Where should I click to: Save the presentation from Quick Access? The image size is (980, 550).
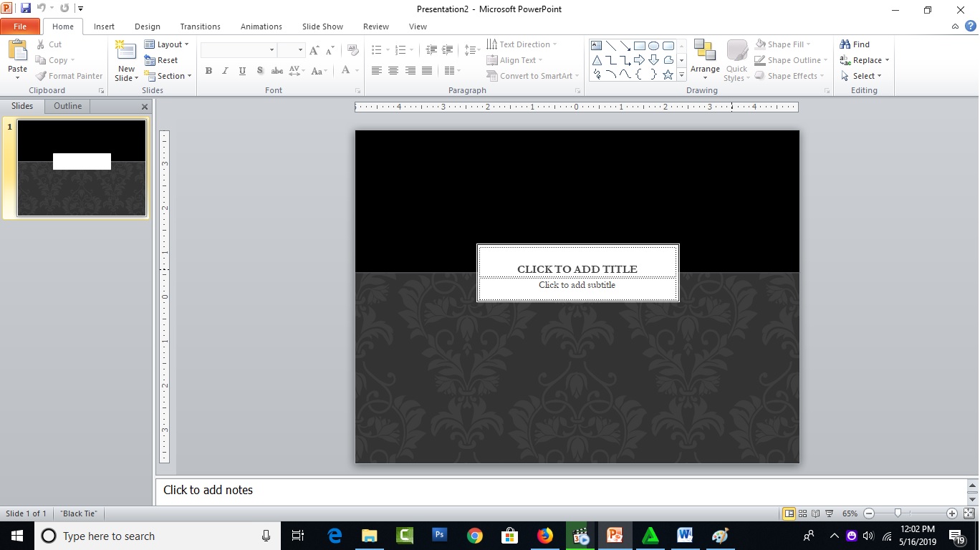tap(27, 9)
